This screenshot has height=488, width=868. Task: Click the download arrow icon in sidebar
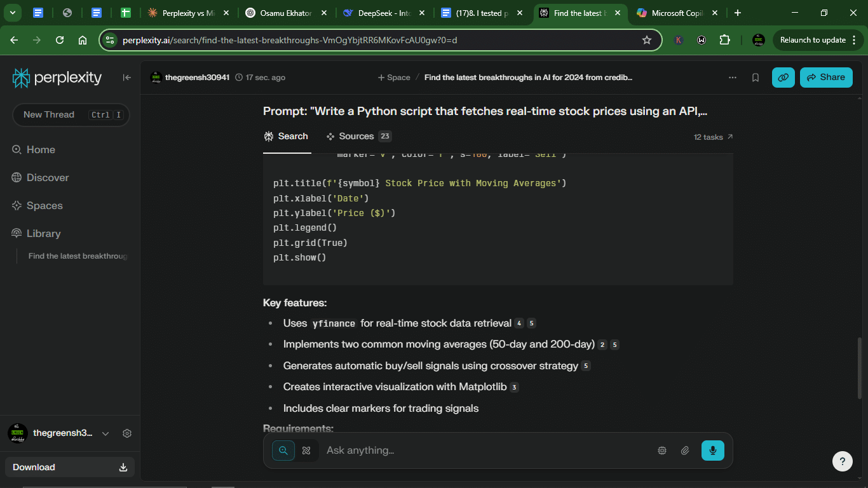(x=123, y=468)
